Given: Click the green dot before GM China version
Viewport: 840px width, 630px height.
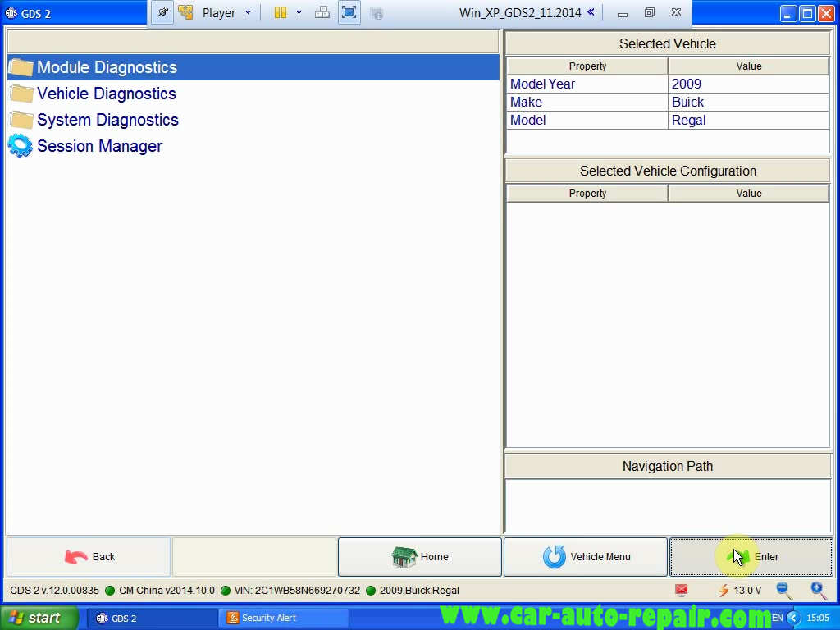Looking at the screenshot, I should point(111,591).
